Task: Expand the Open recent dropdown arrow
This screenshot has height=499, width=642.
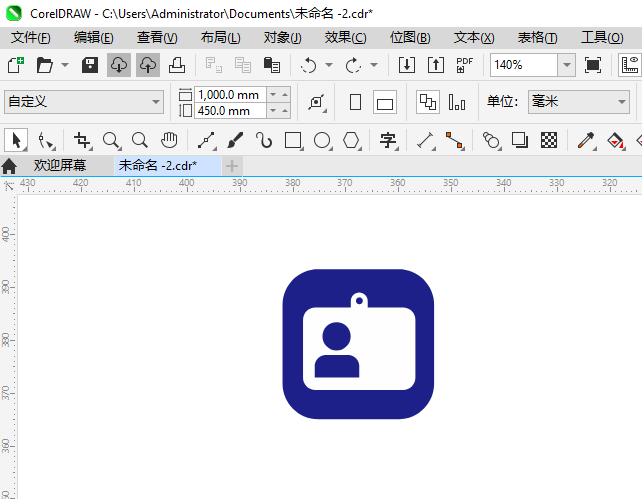Action: 65,65
